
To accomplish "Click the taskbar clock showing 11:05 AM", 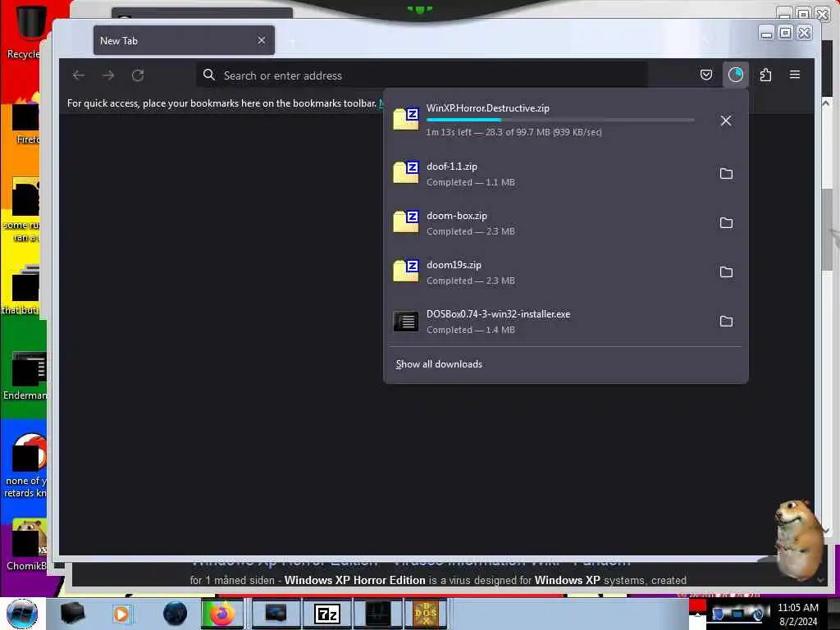I will pyautogui.click(x=797, y=614).
